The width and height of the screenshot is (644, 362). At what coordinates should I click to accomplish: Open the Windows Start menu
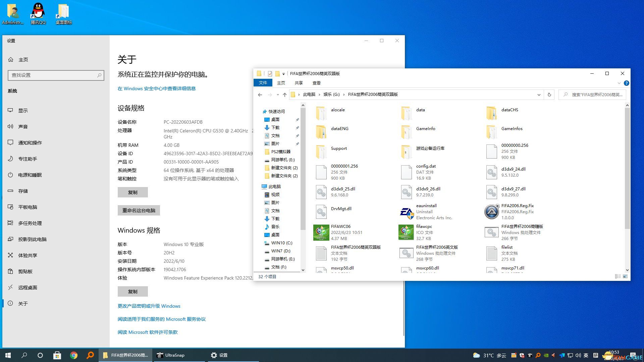tap(8, 355)
